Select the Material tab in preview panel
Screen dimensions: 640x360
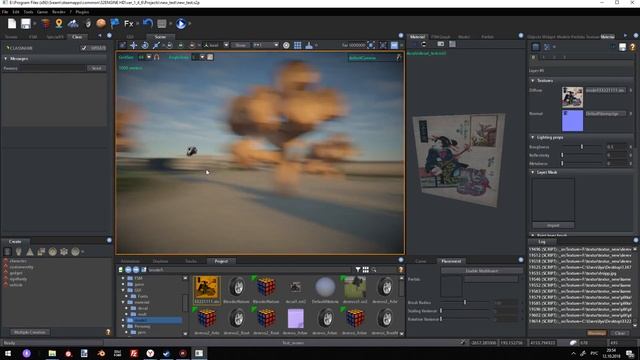417,37
